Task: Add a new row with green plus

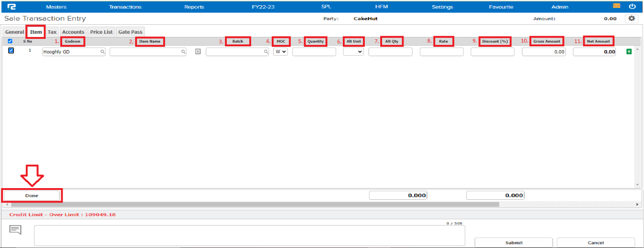Action: (x=629, y=51)
